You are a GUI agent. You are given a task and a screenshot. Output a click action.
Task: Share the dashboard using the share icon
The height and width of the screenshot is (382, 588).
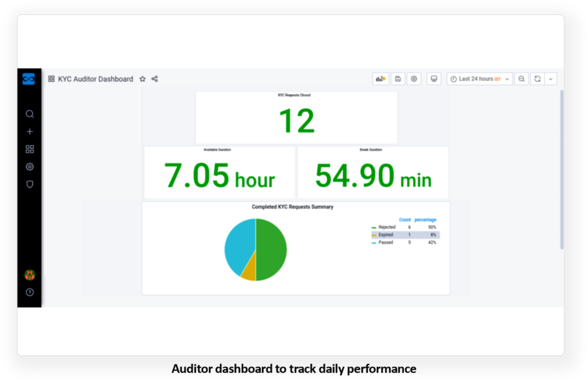154,79
